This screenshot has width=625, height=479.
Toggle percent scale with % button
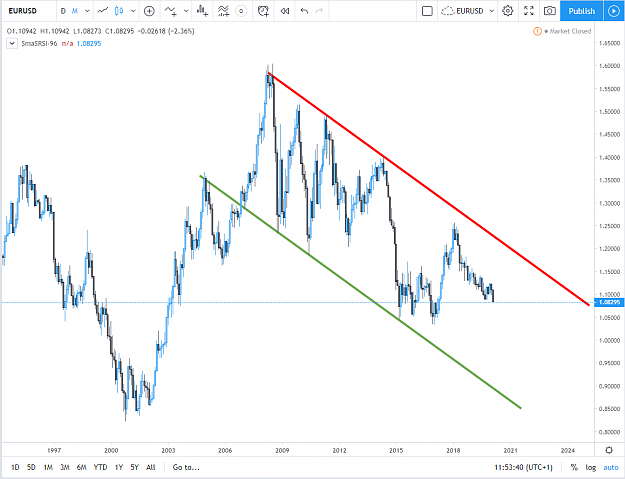click(x=574, y=467)
